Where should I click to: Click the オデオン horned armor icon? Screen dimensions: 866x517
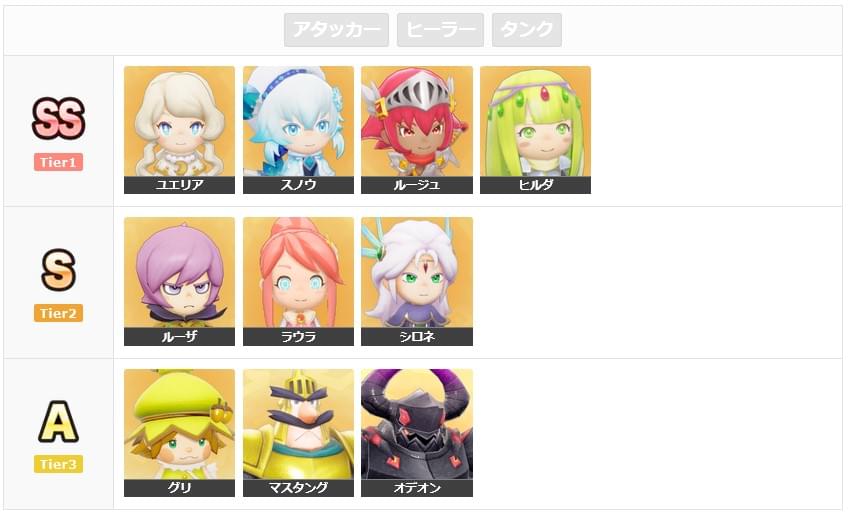coord(417,433)
